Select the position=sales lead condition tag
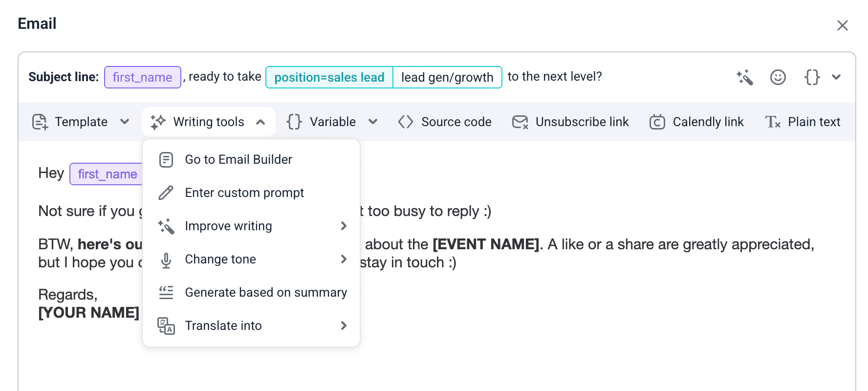Screen dimensions: 868x391 (x=329, y=77)
